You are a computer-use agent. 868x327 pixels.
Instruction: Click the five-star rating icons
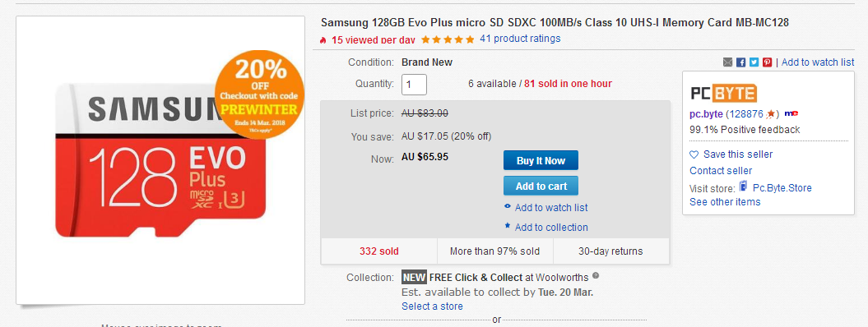pos(448,39)
